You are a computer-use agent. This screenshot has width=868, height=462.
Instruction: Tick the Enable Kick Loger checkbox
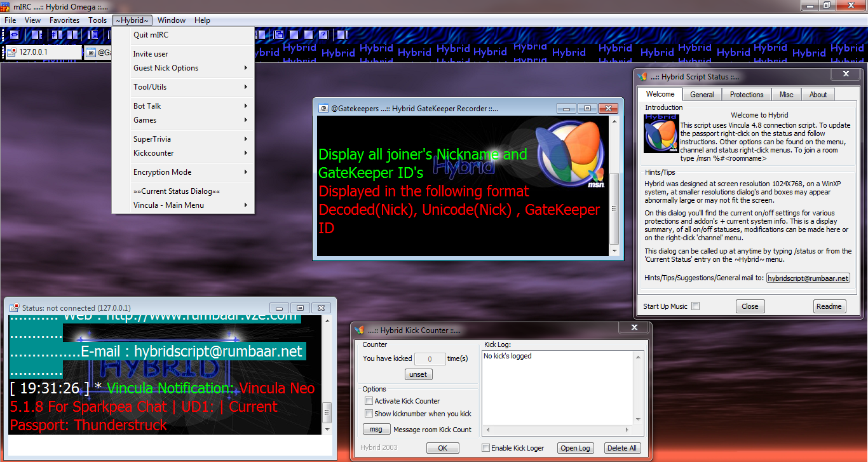click(485, 448)
